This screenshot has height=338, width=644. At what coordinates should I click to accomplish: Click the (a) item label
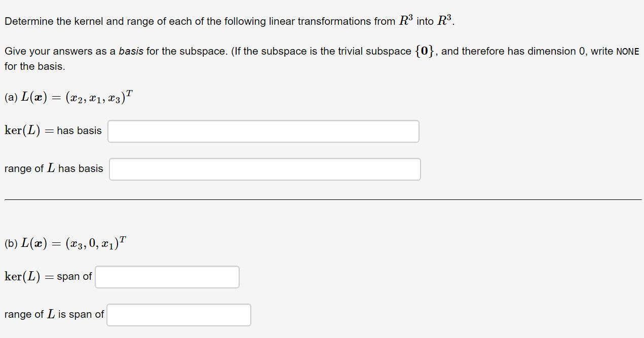pyautogui.click(x=9, y=96)
